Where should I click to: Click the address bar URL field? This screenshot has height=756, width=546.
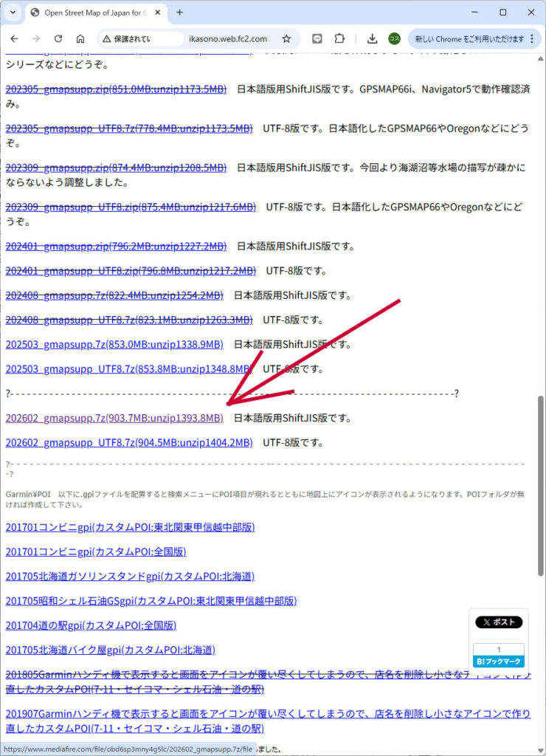227,39
